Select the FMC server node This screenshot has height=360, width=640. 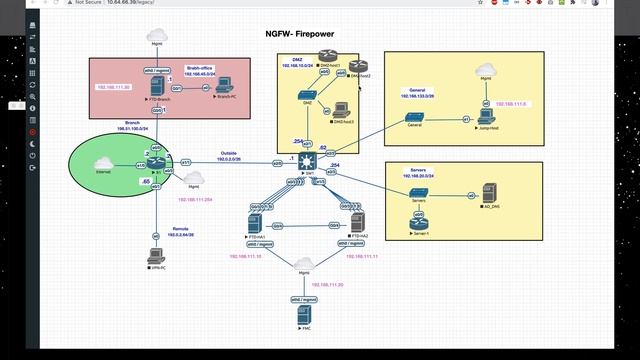[304, 316]
